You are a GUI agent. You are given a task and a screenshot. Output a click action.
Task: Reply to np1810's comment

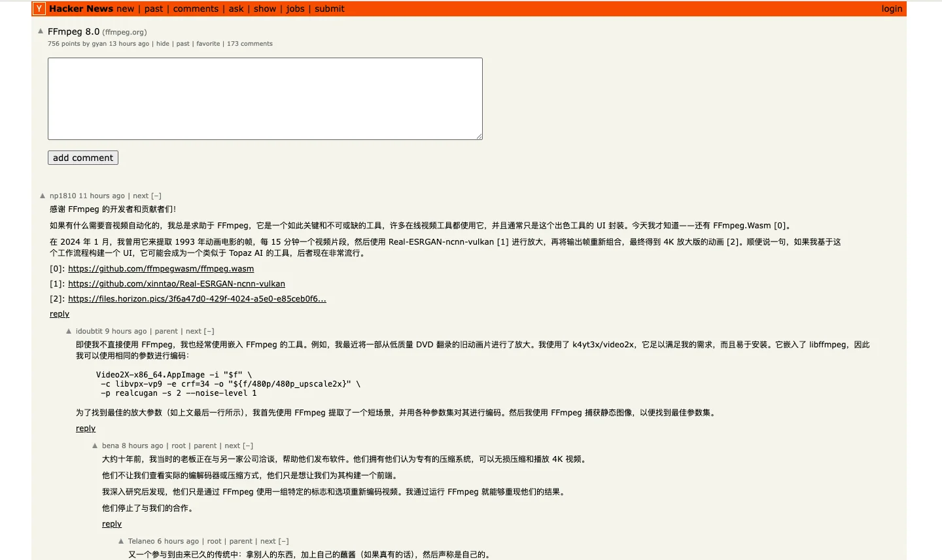tap(60, 314)
